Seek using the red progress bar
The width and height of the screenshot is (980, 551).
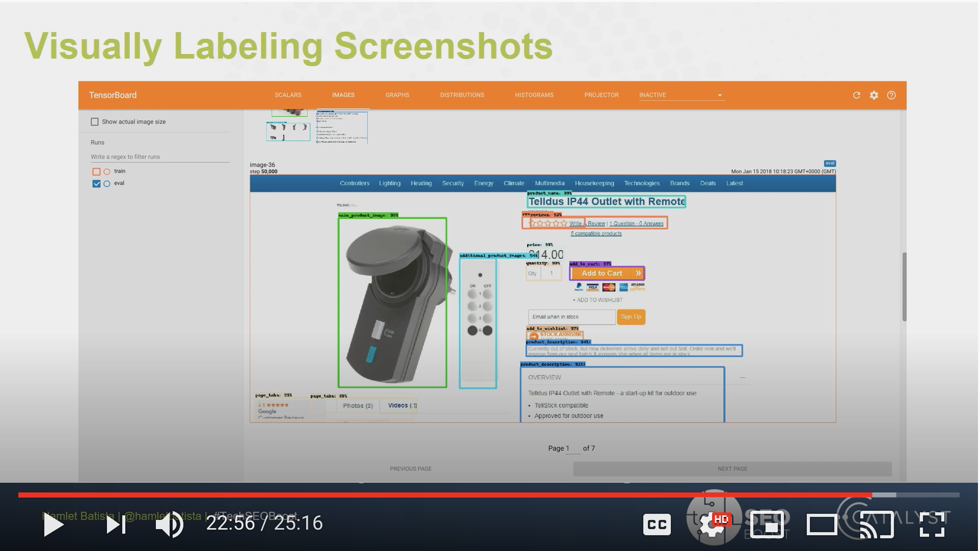(458, 495)
